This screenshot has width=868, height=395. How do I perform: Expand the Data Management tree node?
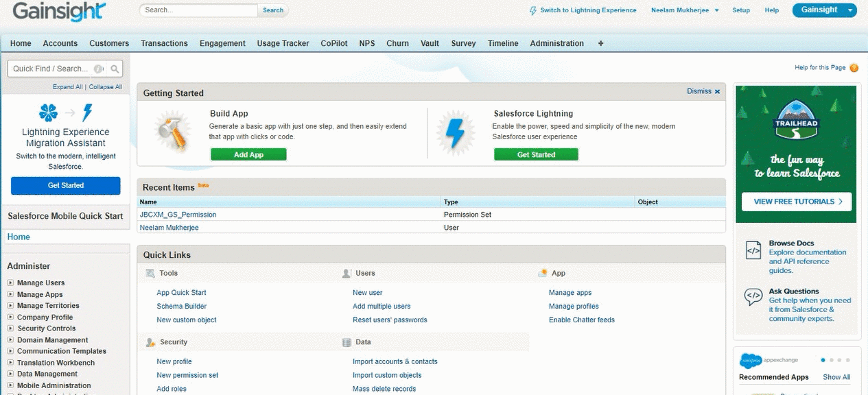tap(10, 374)
